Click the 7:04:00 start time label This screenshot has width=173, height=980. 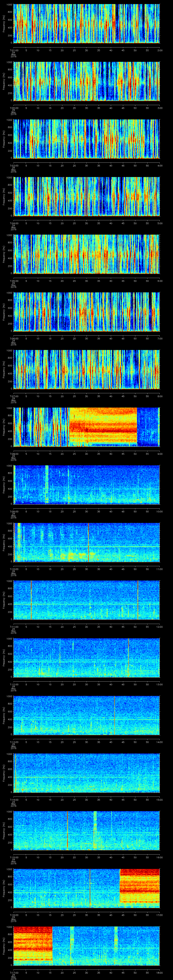(x=14, y=223)
